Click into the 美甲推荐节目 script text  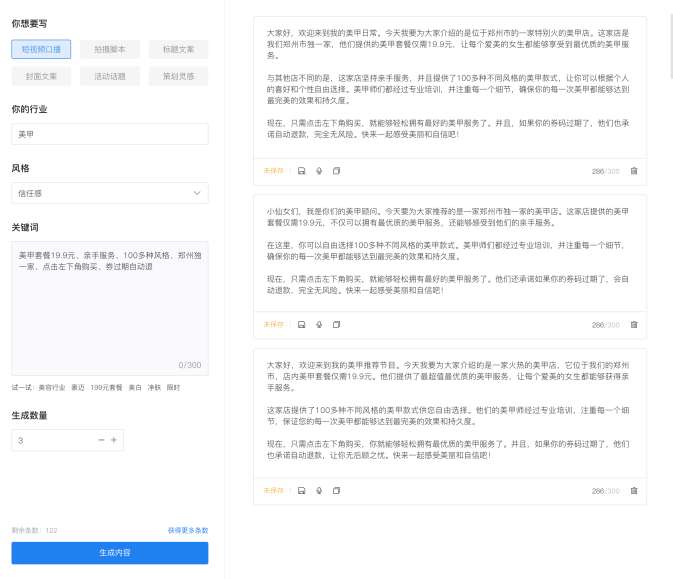pyautogui.click(x=448, y=410)
